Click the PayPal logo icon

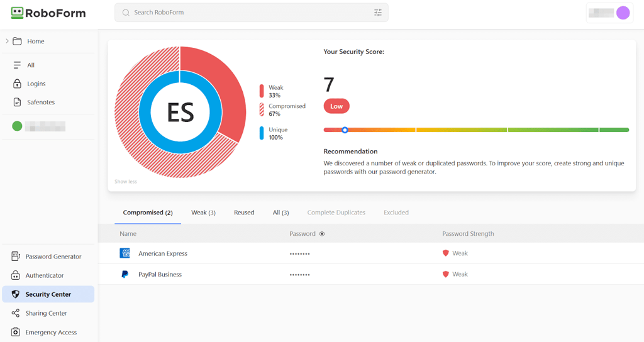click(x=125, y=274)
